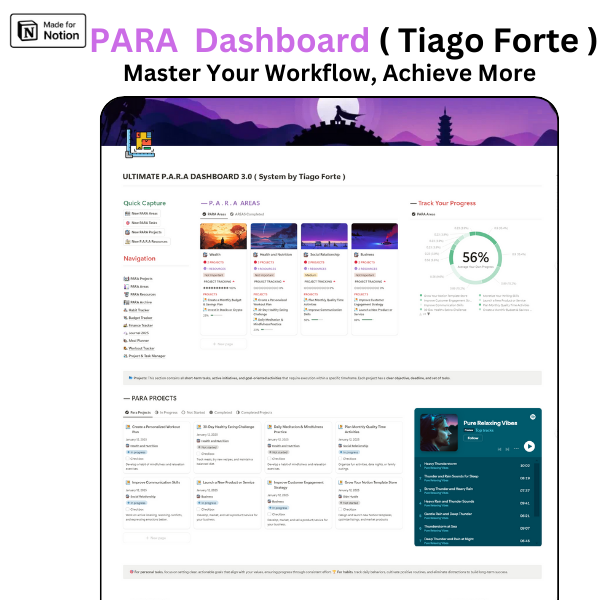Tick the checkbox on Launch a New Product or Service

pos(199,509)
